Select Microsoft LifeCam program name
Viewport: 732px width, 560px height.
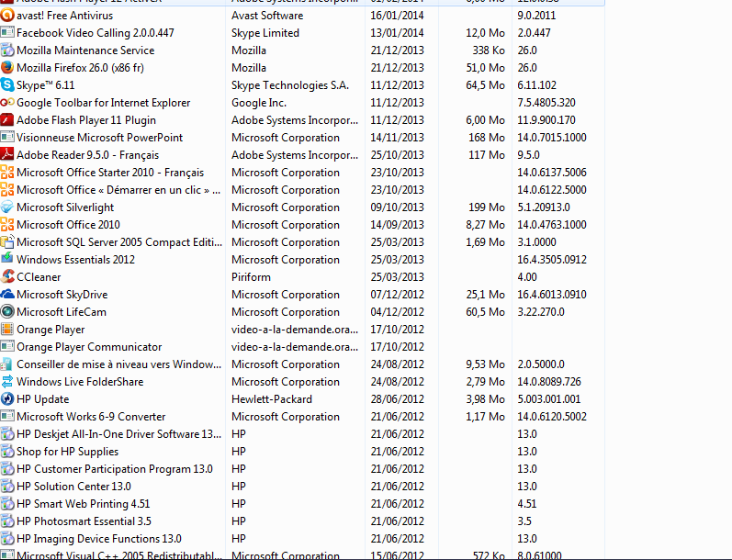tap(62, 312)
